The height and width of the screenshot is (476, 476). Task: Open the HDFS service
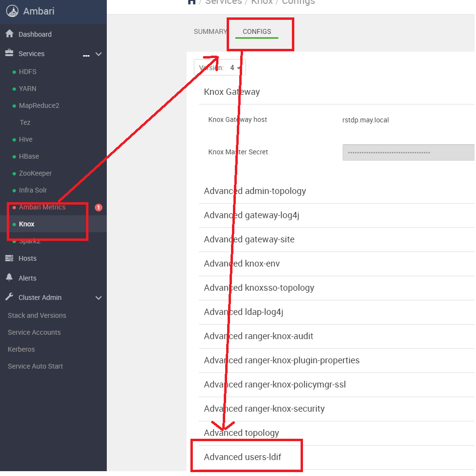coord(28,72)
